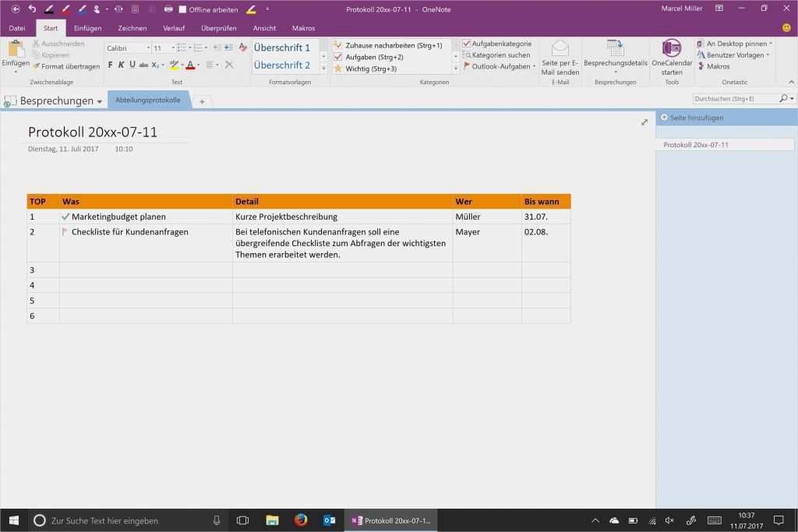Switch to the Zeichnen ribbon tab
The width and height of the screenshot is (798, 532).
point(132,27)
